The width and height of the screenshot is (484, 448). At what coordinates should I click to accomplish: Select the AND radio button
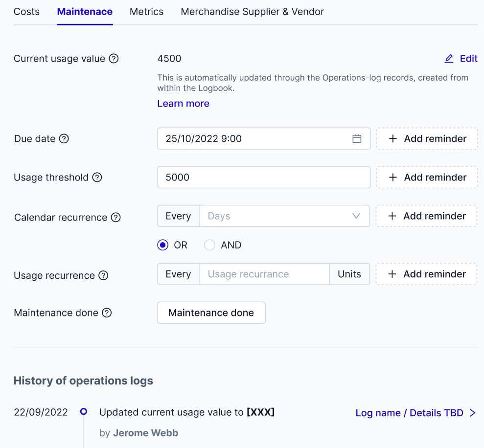(210, 245)
